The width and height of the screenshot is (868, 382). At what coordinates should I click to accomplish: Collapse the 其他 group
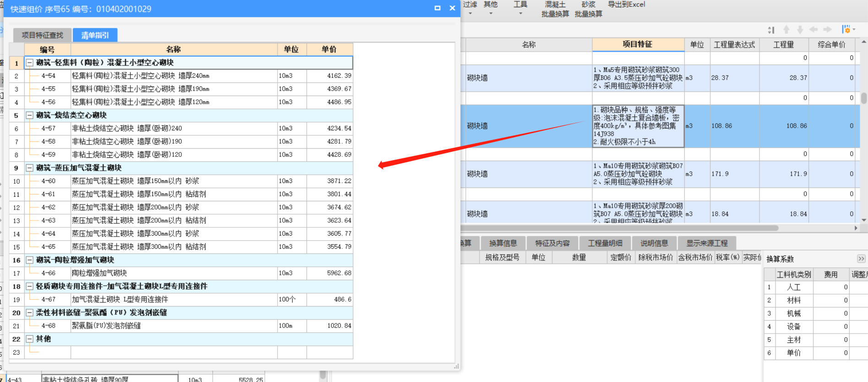29,339
